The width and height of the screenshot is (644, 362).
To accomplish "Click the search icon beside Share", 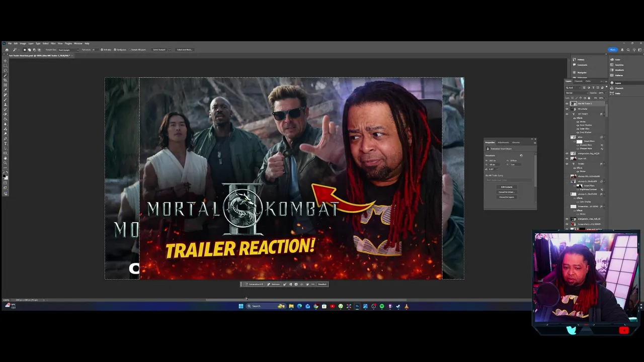I will pyautogui.click(x=628, y=50).
